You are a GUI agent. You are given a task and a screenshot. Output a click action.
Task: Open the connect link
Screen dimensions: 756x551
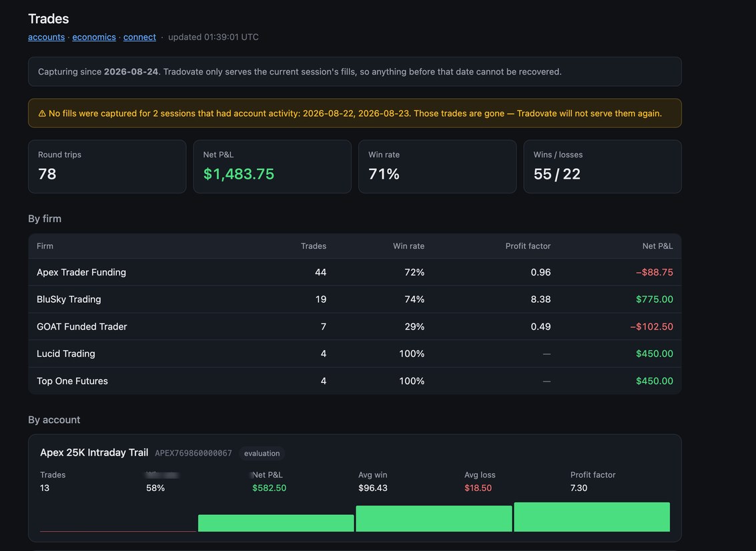pyautogui.click(x=139, y=37)
